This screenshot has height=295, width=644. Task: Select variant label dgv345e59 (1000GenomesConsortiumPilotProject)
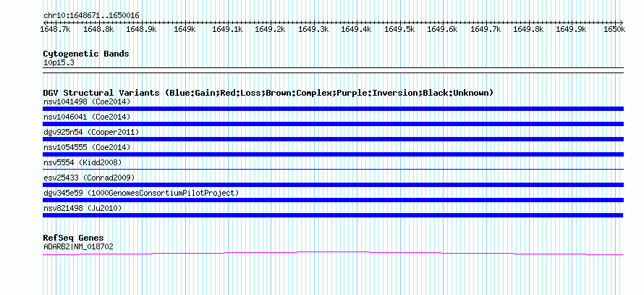coord(141,193)
